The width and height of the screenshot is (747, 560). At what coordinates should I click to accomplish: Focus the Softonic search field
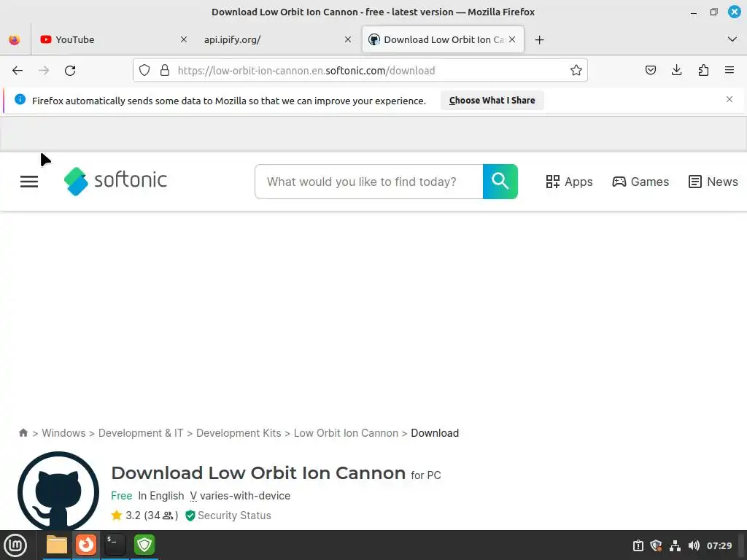[x=368, y=182]
